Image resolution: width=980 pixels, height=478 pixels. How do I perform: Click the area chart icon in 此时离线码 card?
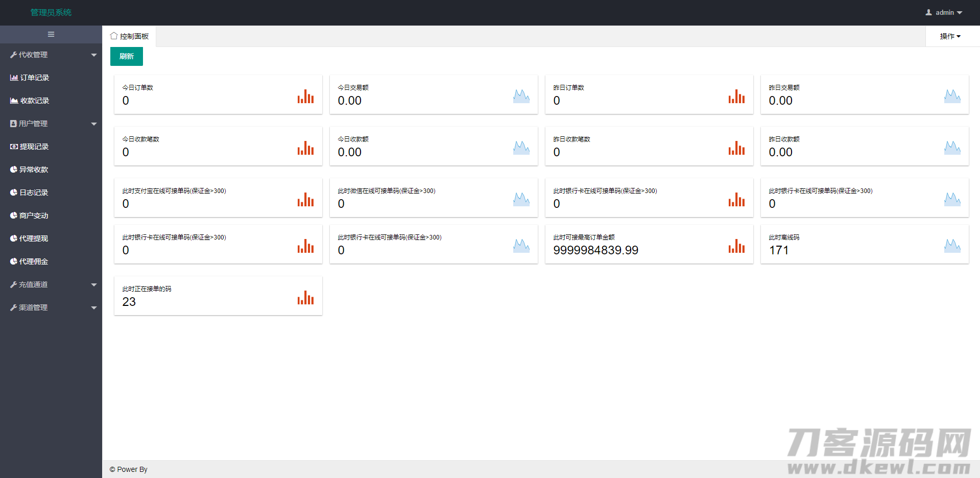952,246
